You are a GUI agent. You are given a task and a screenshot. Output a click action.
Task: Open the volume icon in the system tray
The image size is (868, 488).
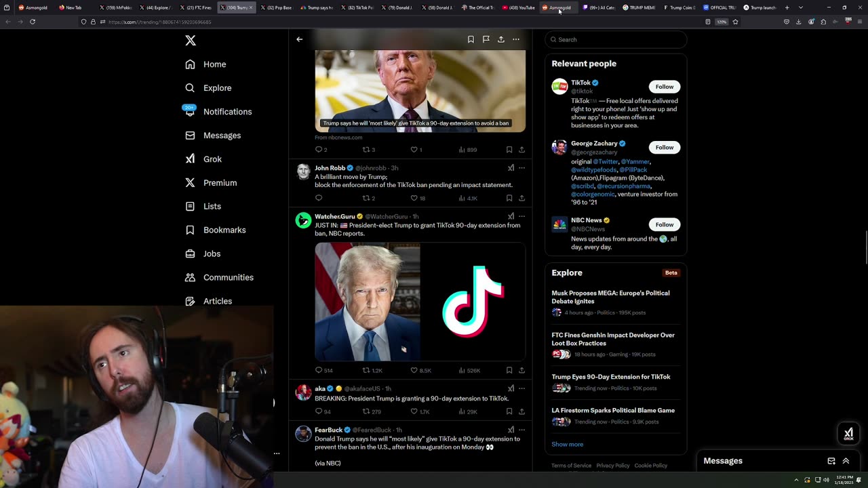[x=826, y=480]
